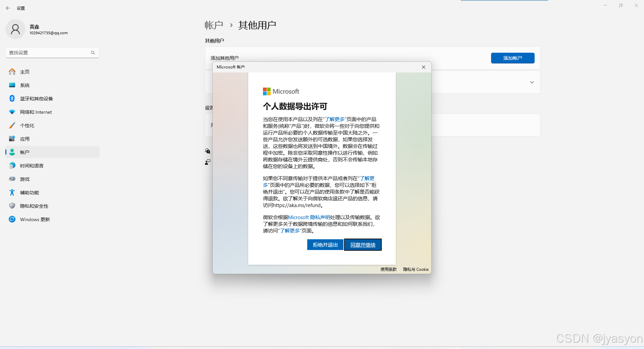Select 个性化 in sidebar
644x349 pixels.
click(x=52, y=125)
